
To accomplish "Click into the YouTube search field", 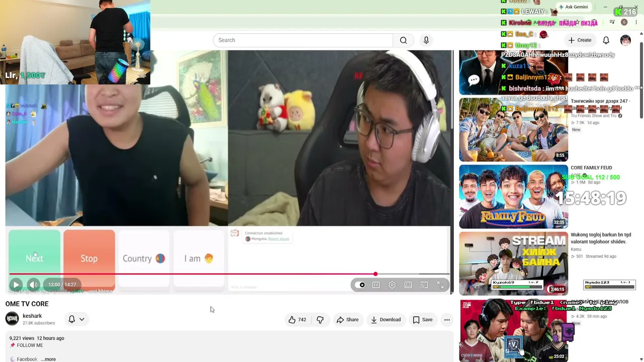I will coord(303,40).
